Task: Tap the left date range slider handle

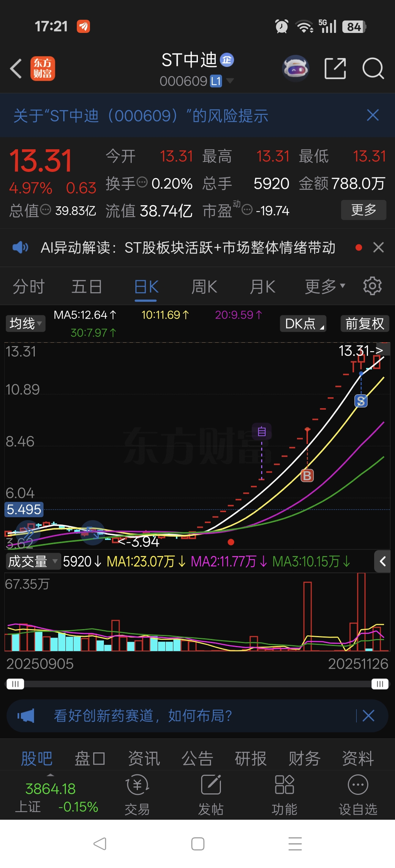Action: click(x=15, y=684)
